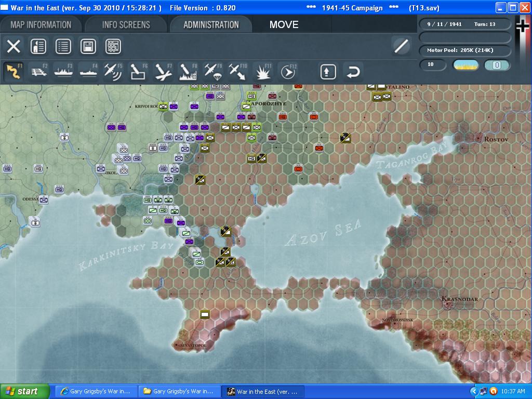Image resolution: width=532 pixels, height=399 pixels.
Task: Click the upward arrow toolbar button
Action: click(328, 72)
